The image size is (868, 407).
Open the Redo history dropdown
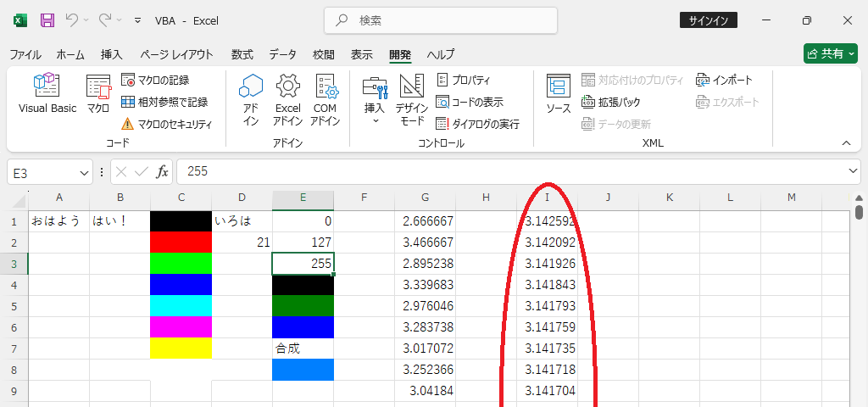pos(119,20)
